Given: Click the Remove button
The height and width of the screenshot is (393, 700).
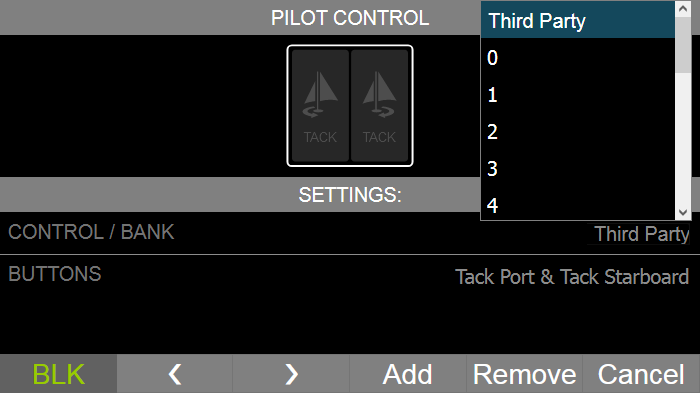Looking at the screenshot, I should point(524,374).
